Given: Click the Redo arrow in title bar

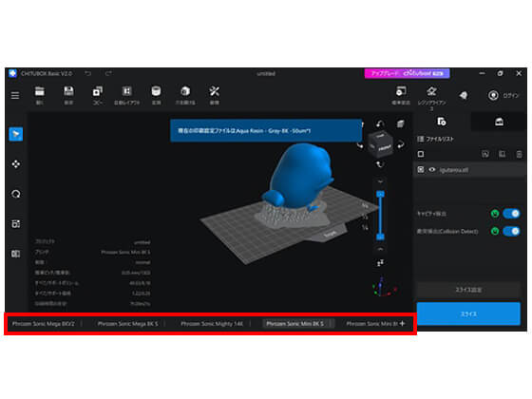Looking at the screenshot, I should click(108, 73).
